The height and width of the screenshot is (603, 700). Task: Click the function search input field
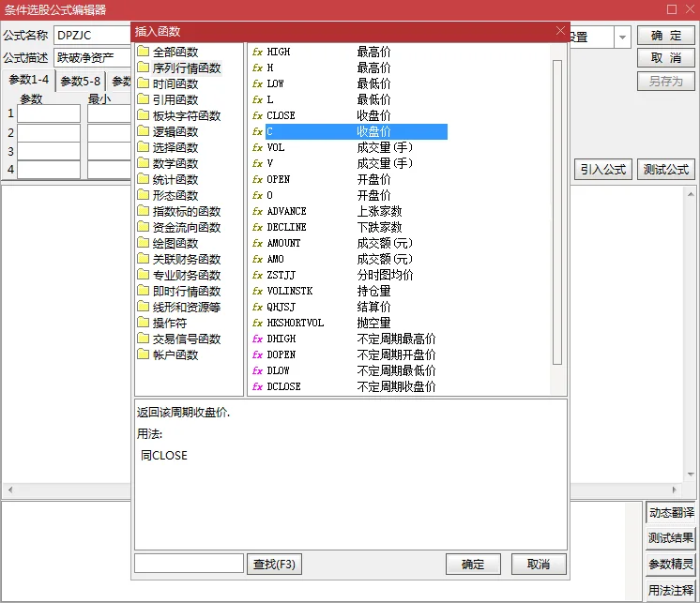tap(189, 564)
